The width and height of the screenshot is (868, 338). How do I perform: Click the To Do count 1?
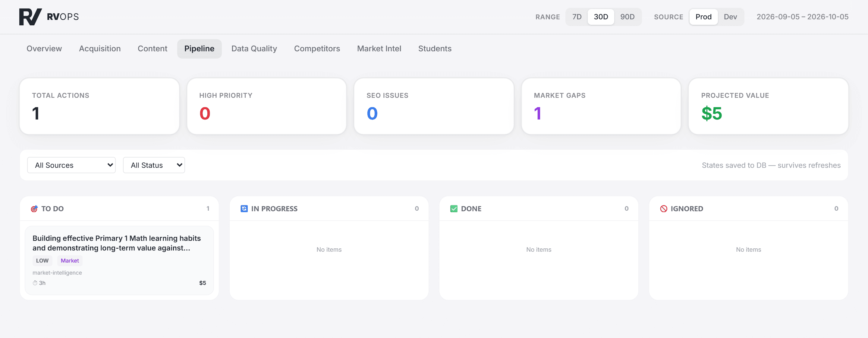(208, 209)
